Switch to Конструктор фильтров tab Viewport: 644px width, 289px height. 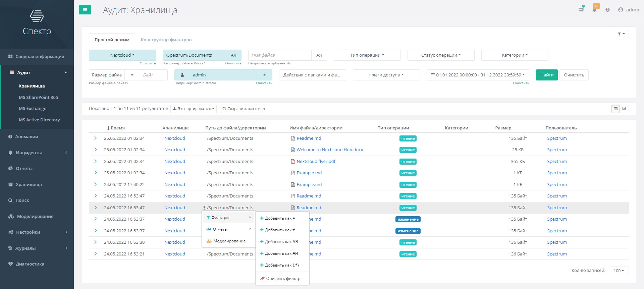coord(166,40)
